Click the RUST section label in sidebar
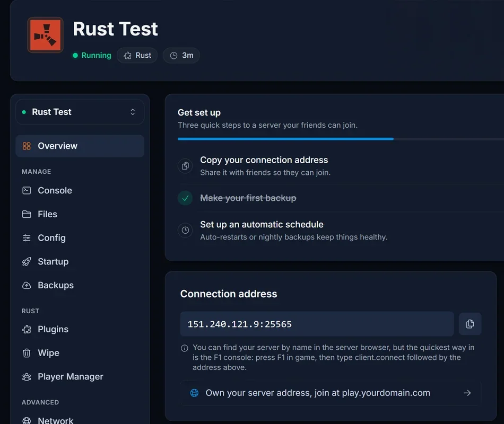 tap(31, 311)
